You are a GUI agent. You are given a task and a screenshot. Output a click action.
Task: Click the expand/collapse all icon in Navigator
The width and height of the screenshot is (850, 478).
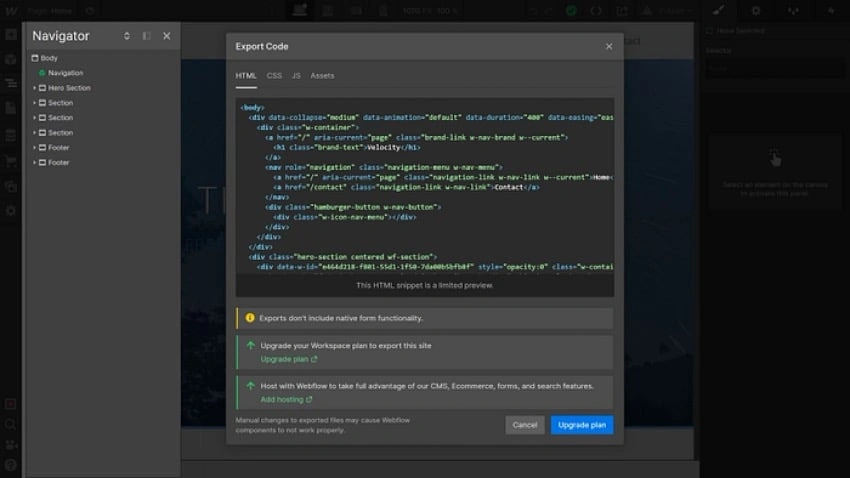click(127, 36)
